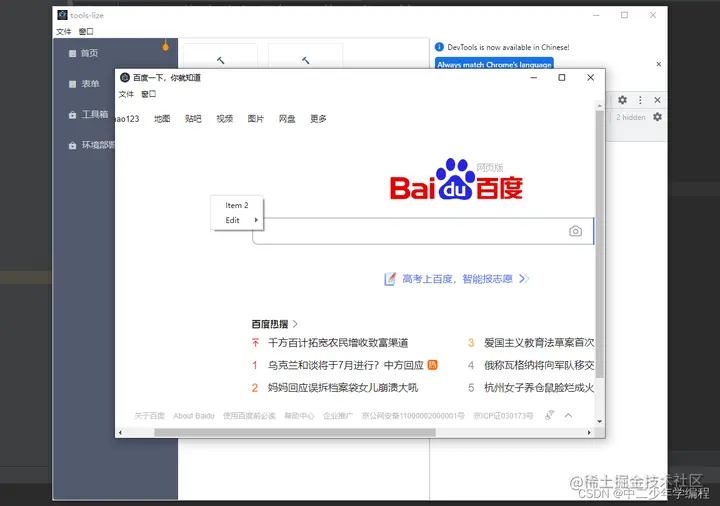Open hot search 杭州女子养仓鼠脸烂成火
The height and width of the screenshot is (506, 720).
(539, 388)
